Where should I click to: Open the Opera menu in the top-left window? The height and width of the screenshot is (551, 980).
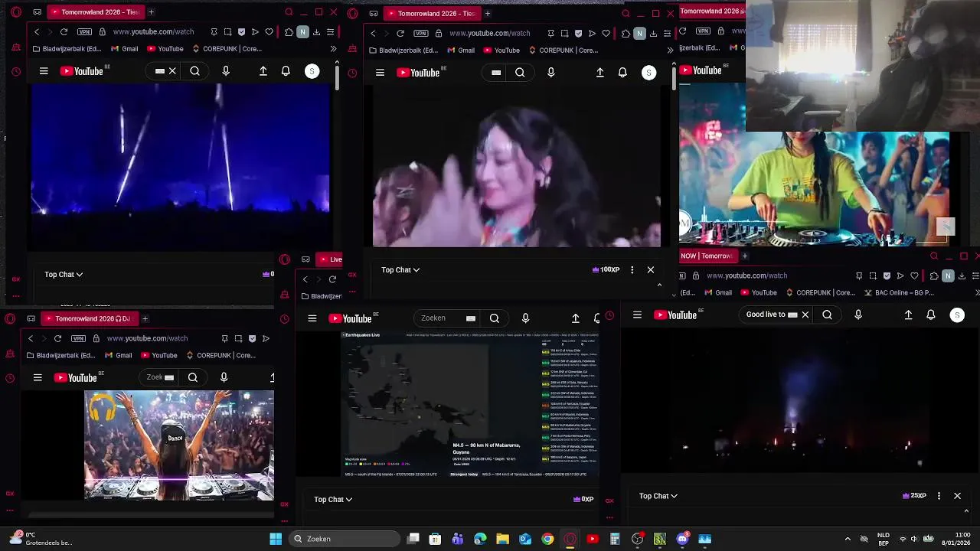tap(16, 12)
